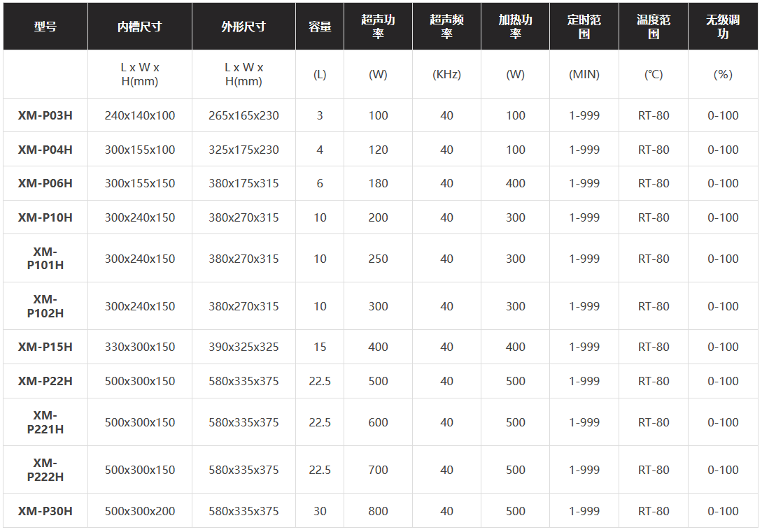Click the 240x140x100 inner tank size cell

140,115
